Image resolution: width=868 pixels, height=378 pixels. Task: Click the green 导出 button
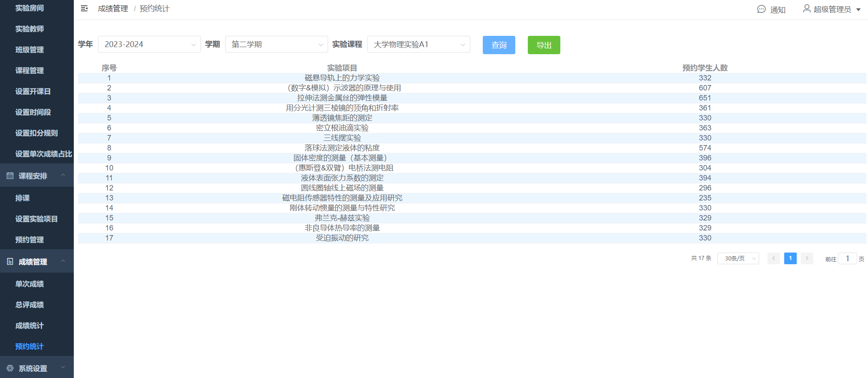pos(544,45)
